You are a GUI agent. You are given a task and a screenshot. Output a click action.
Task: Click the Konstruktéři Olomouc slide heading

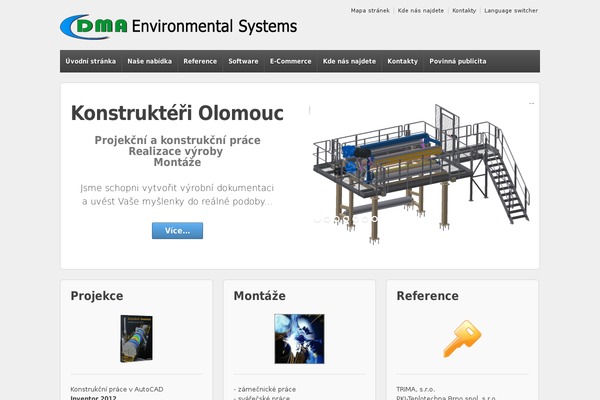pos(177,113)
